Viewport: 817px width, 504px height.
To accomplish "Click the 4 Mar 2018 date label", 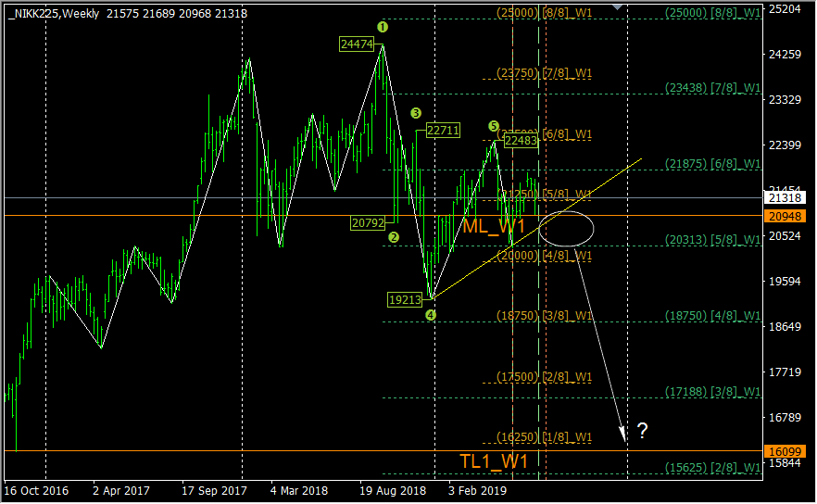I will (299, 491).
